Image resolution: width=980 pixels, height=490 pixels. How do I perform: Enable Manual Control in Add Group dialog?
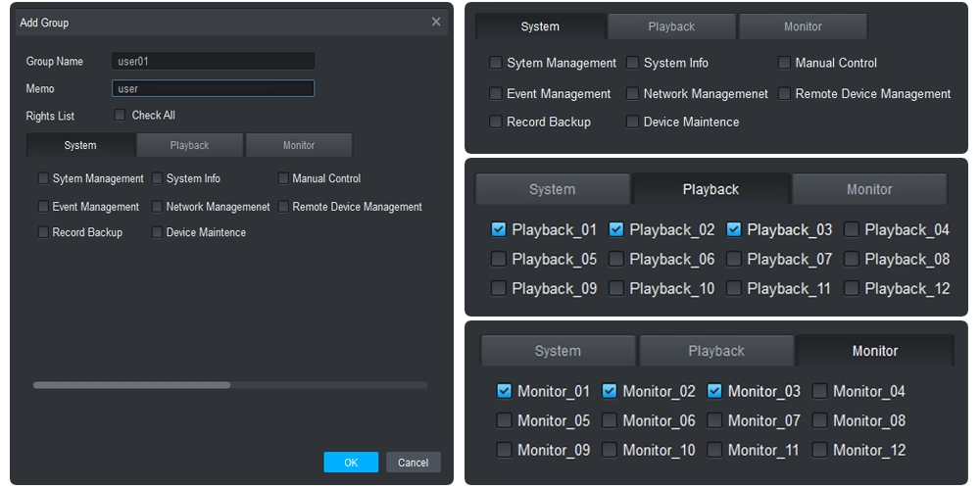(x=283, y=179)
